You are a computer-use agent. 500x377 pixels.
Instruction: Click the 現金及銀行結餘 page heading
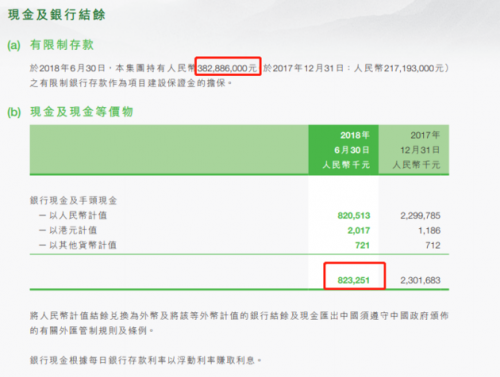coord(57,15)
